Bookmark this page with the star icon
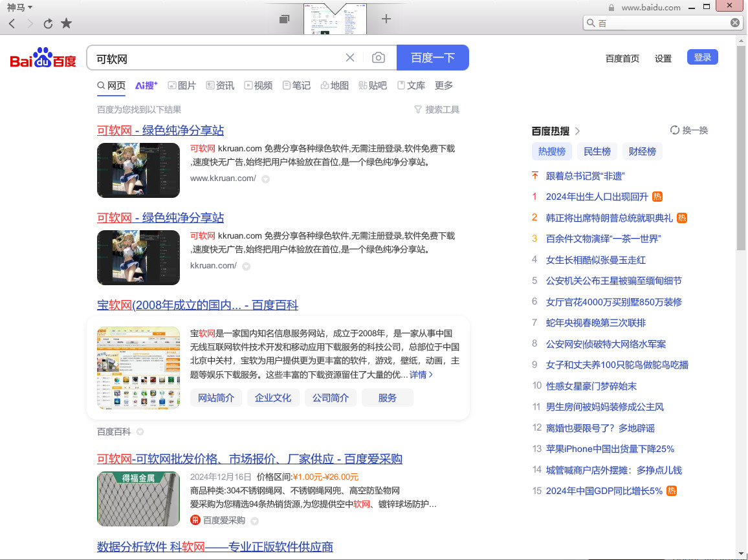The width and height of the screenshot is (748, 560). [x=66, y=23]
